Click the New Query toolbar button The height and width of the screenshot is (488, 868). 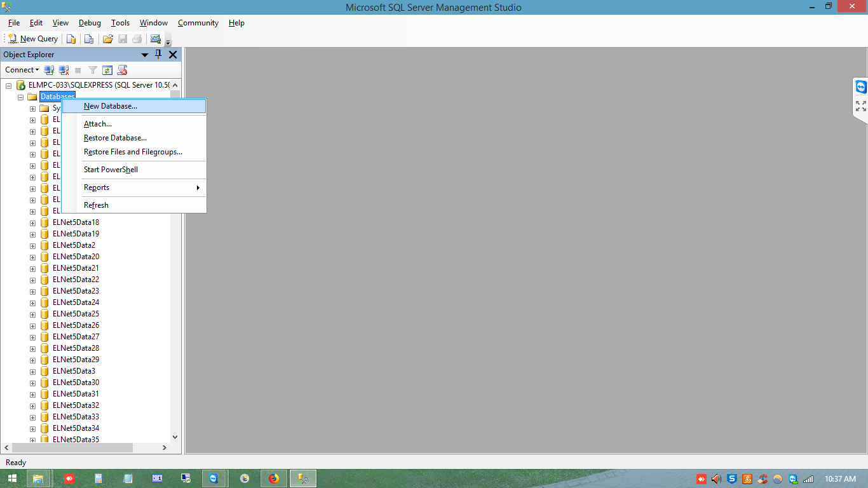click(32, 39)
